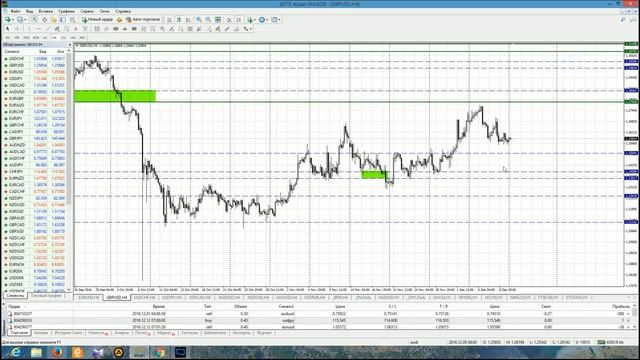Select the cursor pointer tool
The image size is (640, 360).
tap(7, 29)
